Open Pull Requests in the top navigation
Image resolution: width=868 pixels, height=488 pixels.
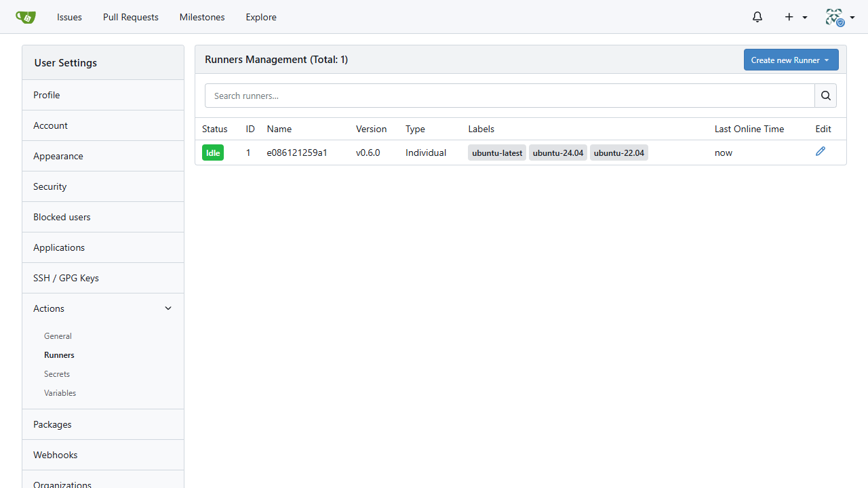click(x=131, y=17)
